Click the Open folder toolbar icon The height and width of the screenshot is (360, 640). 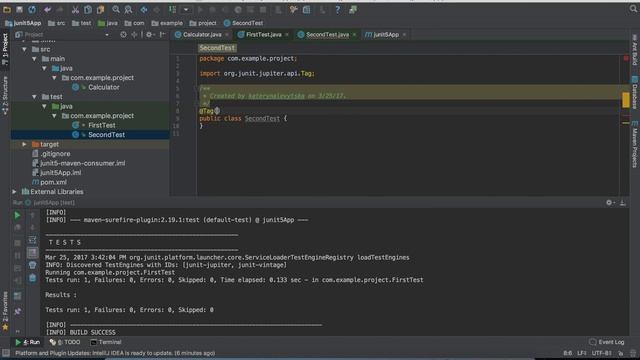click(7, 9)
